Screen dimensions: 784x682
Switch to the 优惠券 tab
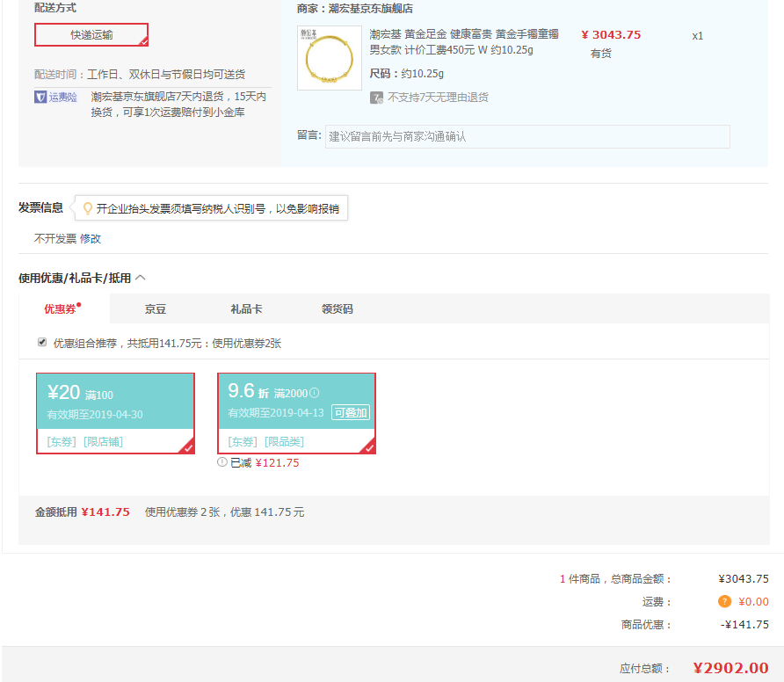click(60, 309)
